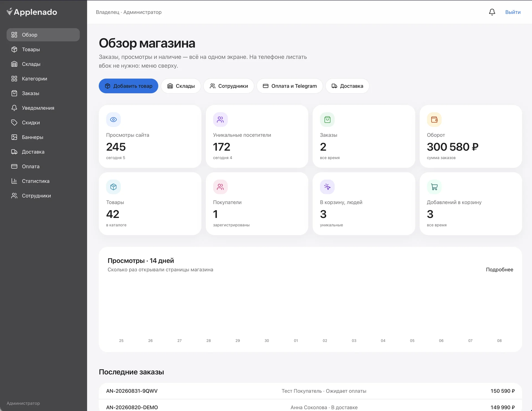
Task: Click the Скидки sidebar tag icon
Action: (14, 122)
